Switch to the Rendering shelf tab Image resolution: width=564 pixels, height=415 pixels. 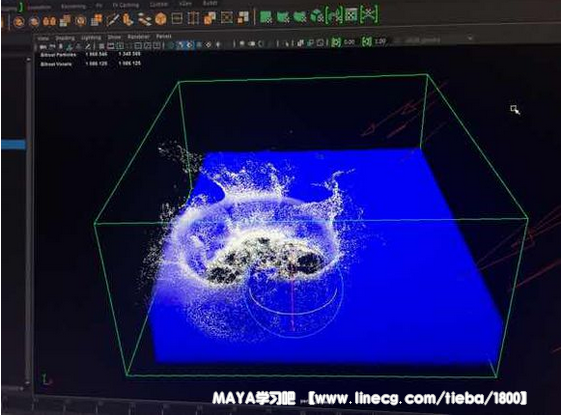pos(73,6)
